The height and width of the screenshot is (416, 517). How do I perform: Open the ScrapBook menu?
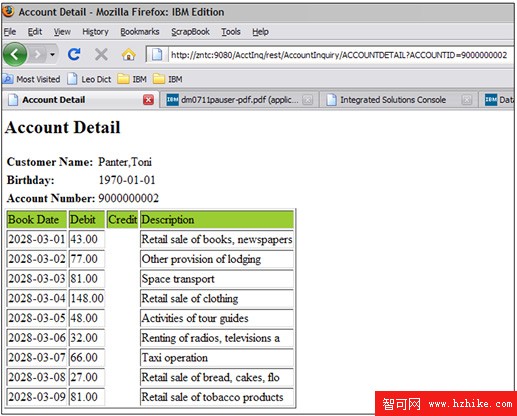[x=190, y=32]
